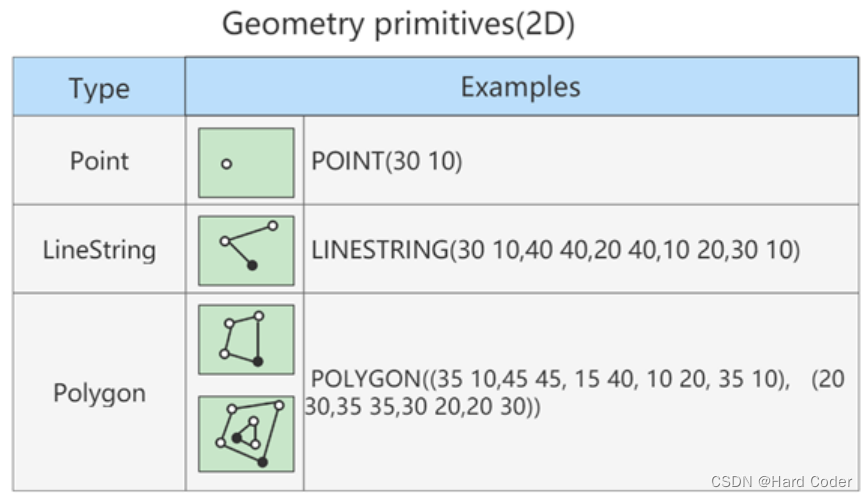
Task: Click the black outer vertex of holed polygon
Action: coord(263,462)
